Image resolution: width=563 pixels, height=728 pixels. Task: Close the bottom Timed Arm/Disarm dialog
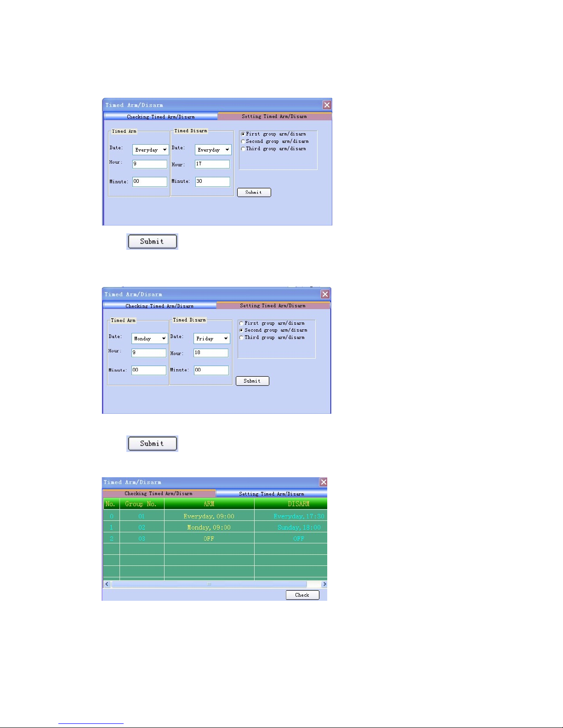click(x=324, y=482)
